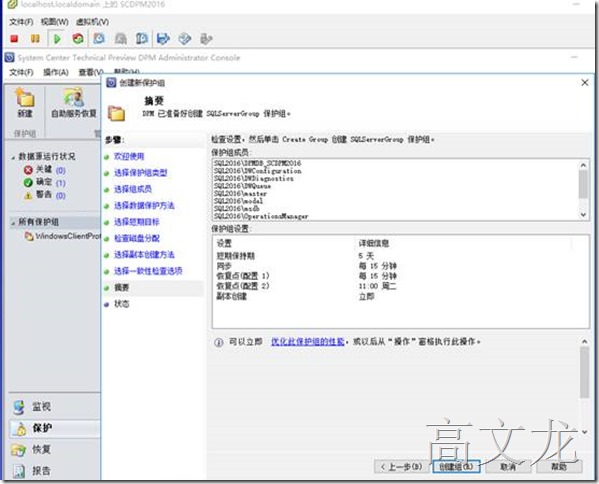This screenshot has height=484, width=599.
Task: Select SQL2016\OperationsManager member entry
Action: point(261,216)
